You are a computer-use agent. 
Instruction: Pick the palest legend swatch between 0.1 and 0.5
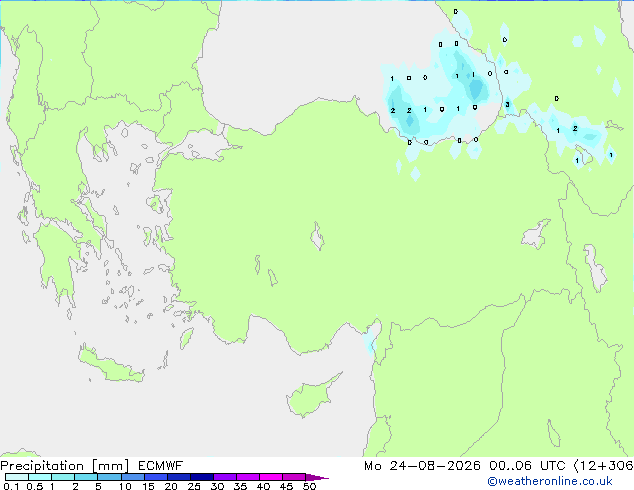17,477
